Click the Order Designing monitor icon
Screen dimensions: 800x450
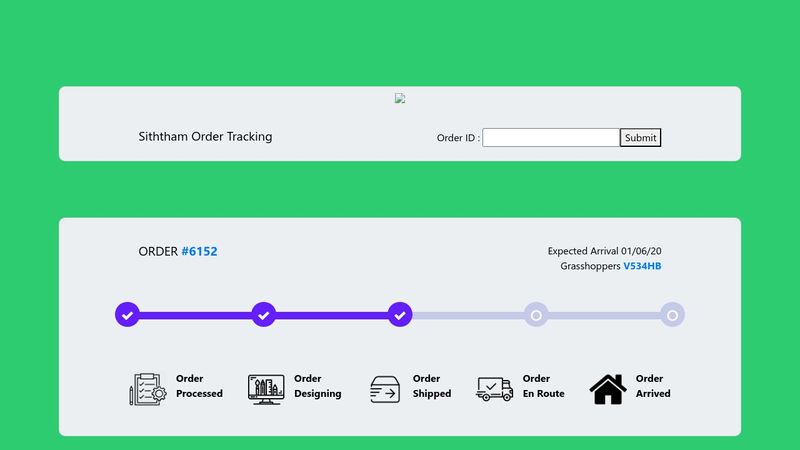(x=266, y=389)
